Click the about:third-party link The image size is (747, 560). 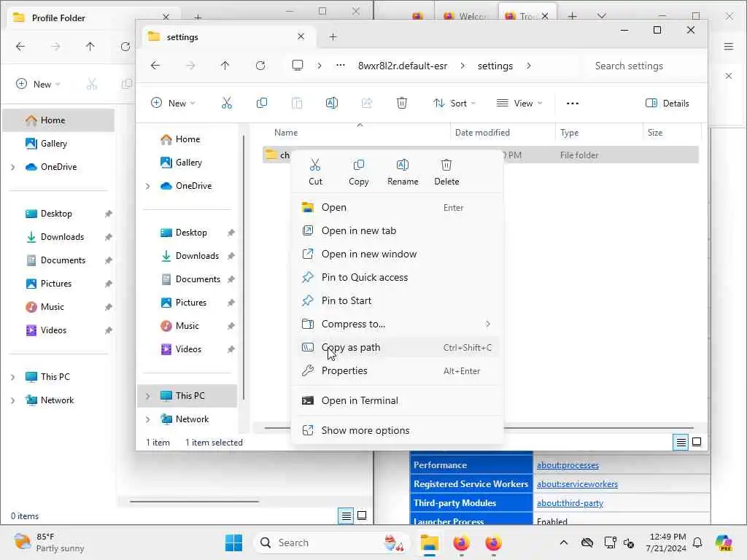point(570,503)
